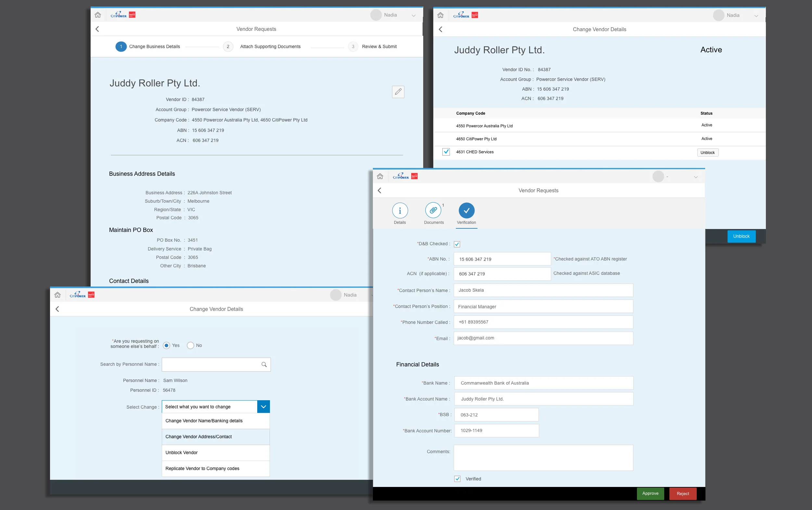Screen dimensions: 812x510
Task: Click home icon in Vendor Requests top-left window
Action: (98, 15)
